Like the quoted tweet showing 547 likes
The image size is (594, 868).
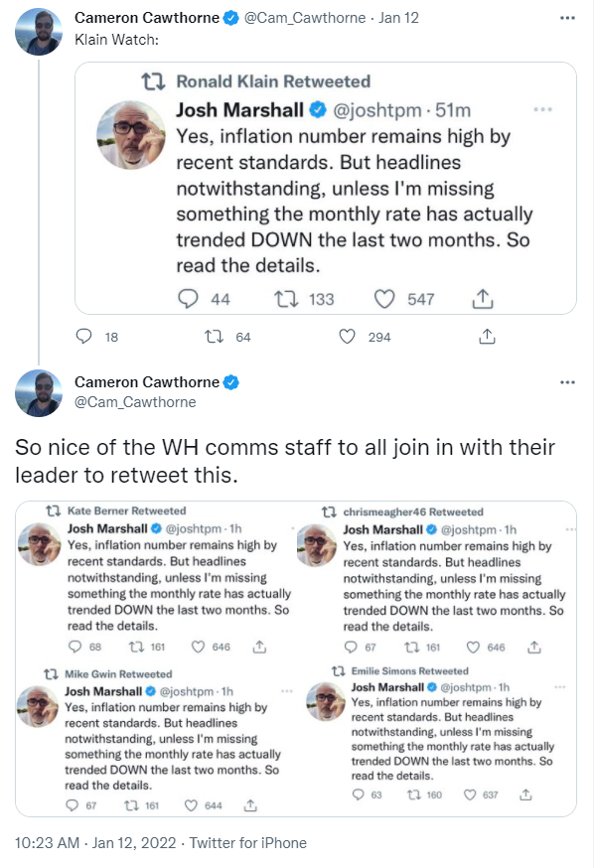tap(384, 299)
